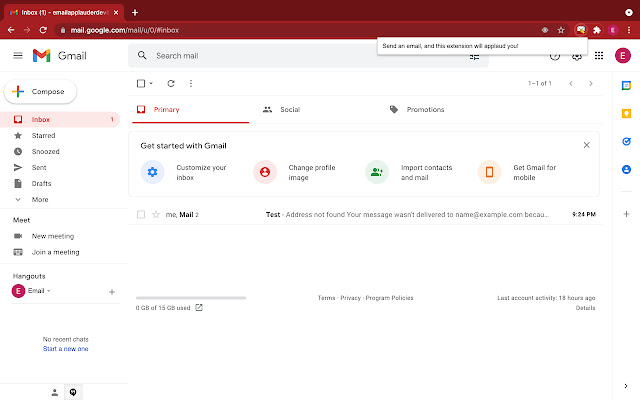Click the Gmail logo
Screen dimensions: 640x400
tap(60, 56)
